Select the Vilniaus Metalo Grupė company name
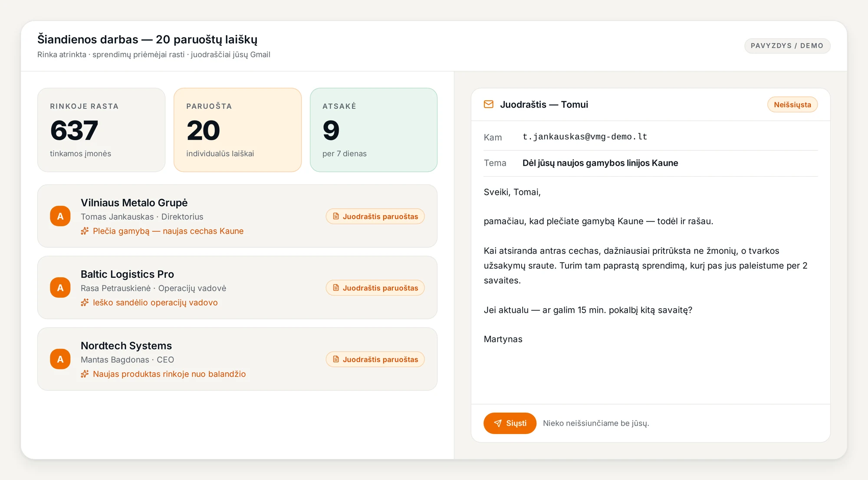The image size is (868, 480). (134, 203)
